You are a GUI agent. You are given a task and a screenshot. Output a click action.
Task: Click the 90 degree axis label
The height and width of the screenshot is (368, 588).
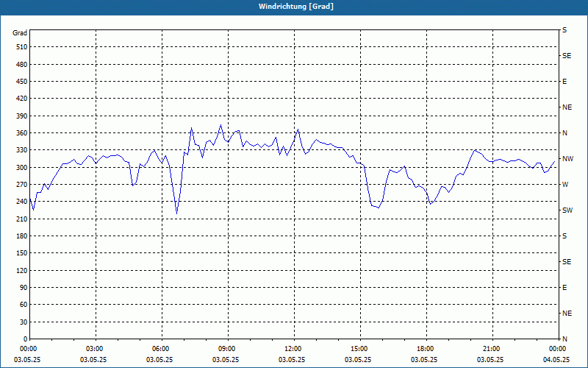tap(24, 288)
